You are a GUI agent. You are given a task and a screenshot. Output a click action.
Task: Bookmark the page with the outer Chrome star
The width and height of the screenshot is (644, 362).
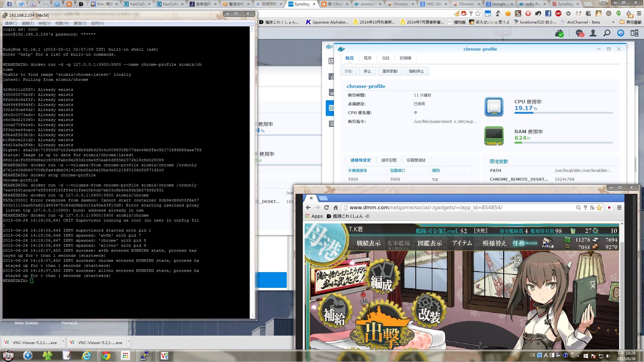478,14
